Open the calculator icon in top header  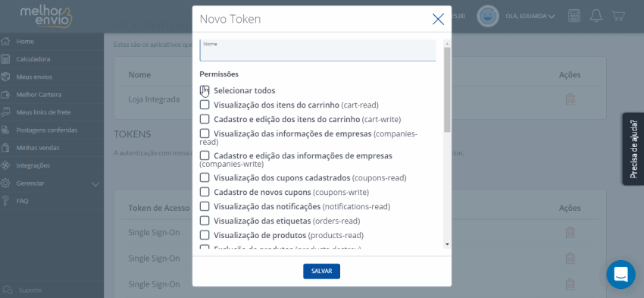coord(574,16)
